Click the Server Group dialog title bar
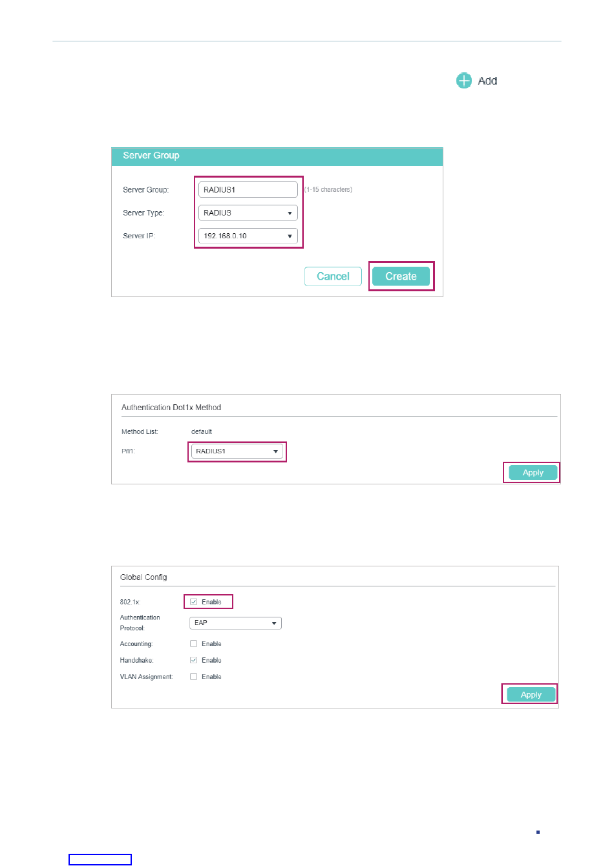 [277, 156]
